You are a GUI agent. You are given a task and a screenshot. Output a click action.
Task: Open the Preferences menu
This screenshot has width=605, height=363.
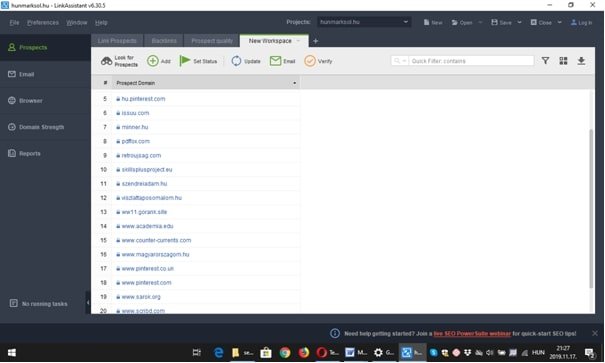pyautogui.click(x=43, y=22)
